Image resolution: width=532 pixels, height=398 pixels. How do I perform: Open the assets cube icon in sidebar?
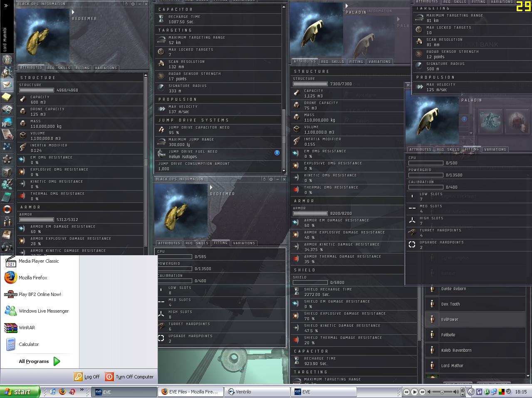coord(7,172)
